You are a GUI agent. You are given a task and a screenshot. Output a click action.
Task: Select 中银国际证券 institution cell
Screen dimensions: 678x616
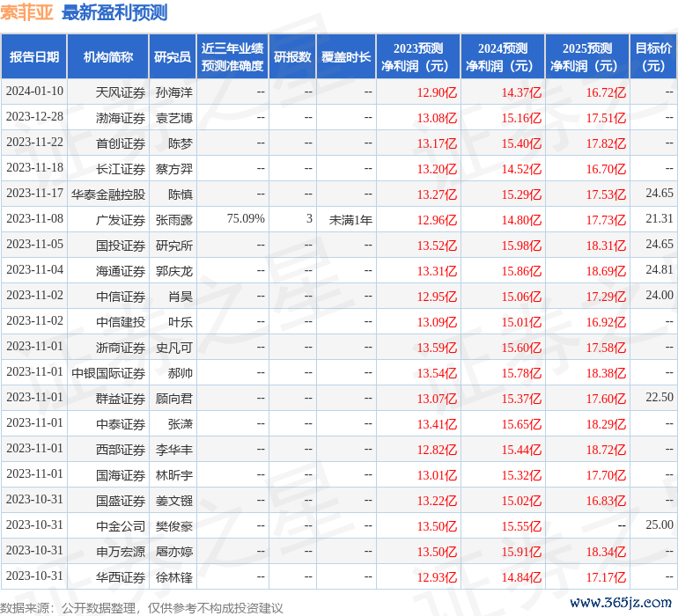pos(108,373)
